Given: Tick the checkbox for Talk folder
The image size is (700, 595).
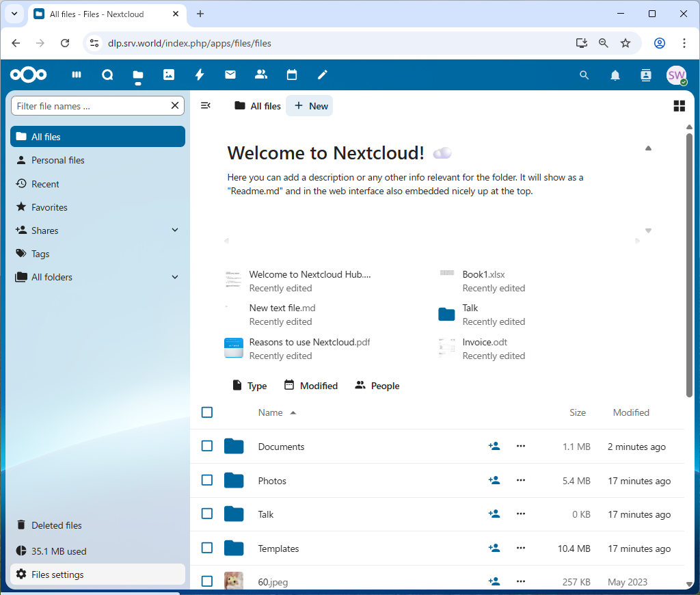Looking at the screenshot, I should pos(207,514).
